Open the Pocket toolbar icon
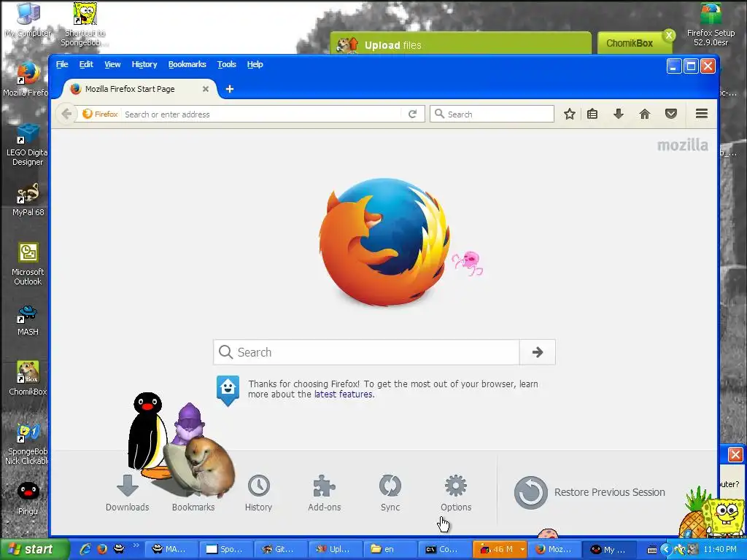The width and height of the screenshot is (747, 560). pos(671,114)
